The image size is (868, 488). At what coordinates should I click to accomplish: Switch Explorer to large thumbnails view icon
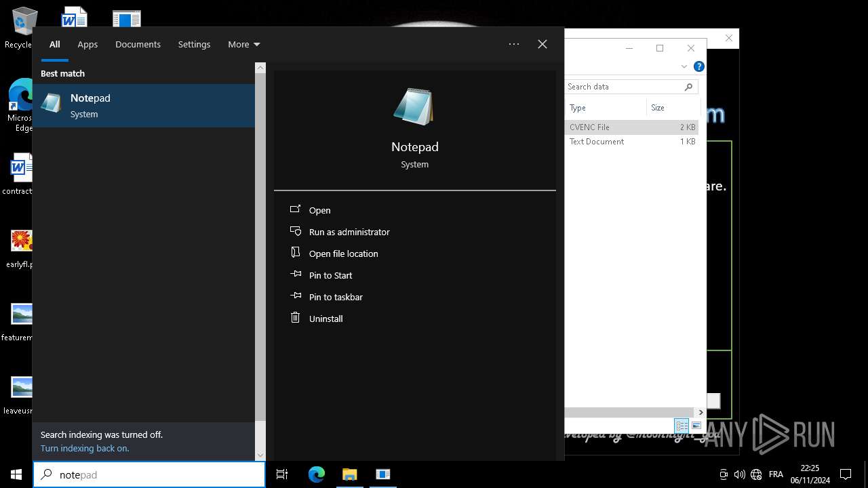click(696, 426)
